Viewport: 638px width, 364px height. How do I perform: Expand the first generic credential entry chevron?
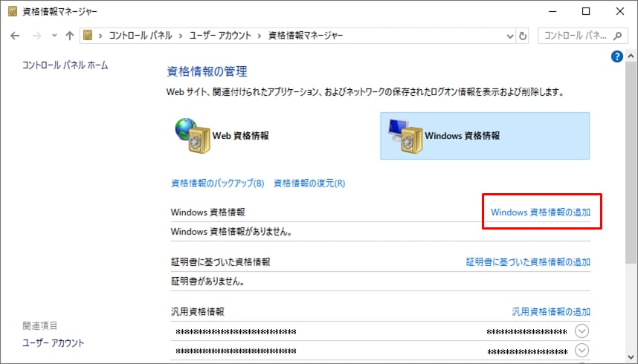pos(581,331)
